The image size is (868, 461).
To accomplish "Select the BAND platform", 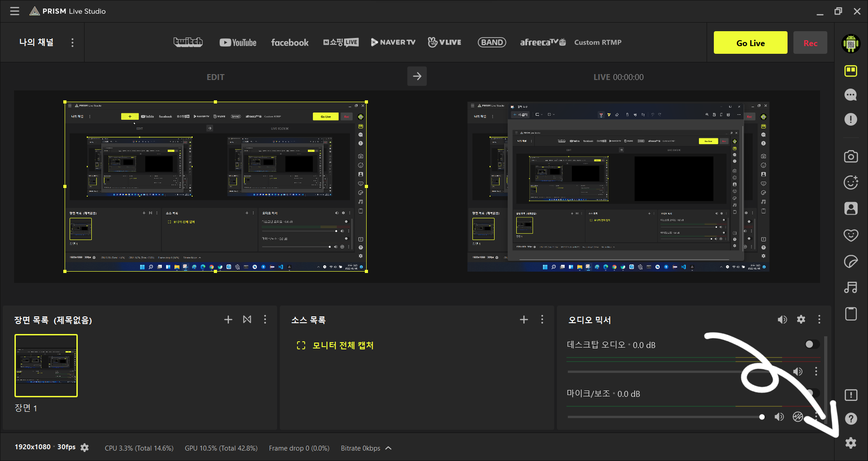I will click(492, 42).
